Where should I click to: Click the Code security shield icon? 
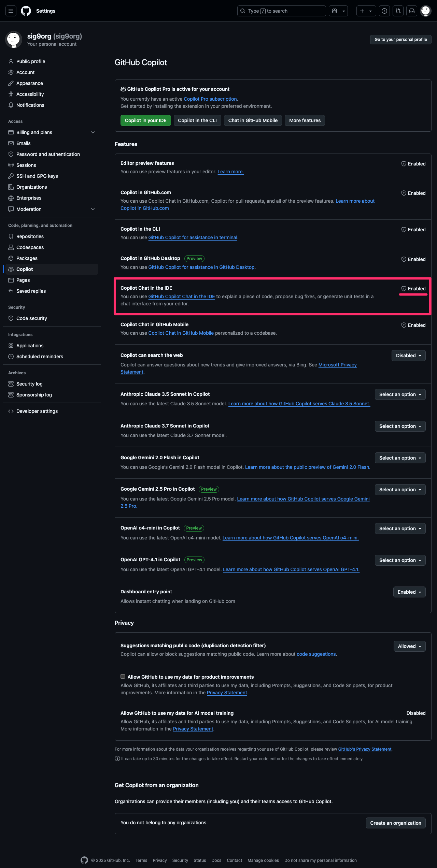coord(11,318)
